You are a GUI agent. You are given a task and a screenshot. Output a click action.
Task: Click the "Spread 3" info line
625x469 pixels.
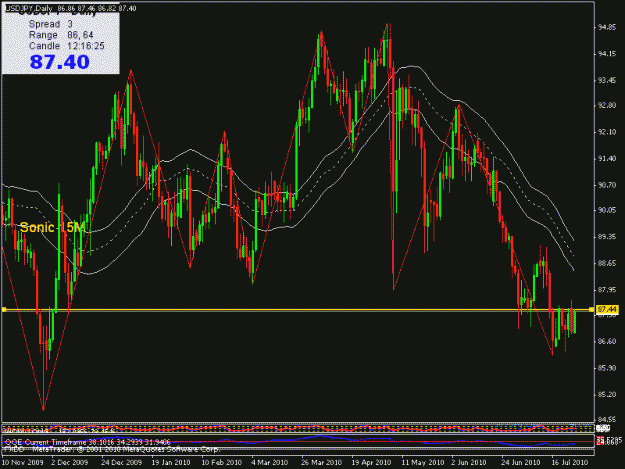click(x=51, y=24)
